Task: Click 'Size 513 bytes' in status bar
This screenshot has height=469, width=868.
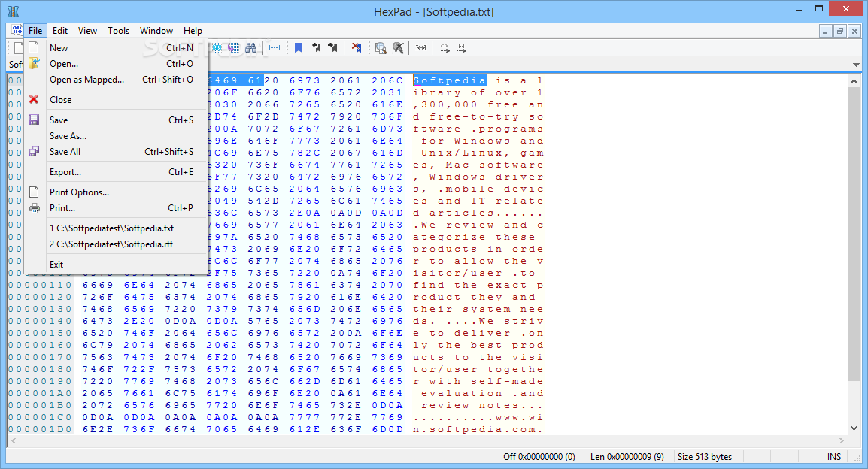Action: [x=705, y=457]
